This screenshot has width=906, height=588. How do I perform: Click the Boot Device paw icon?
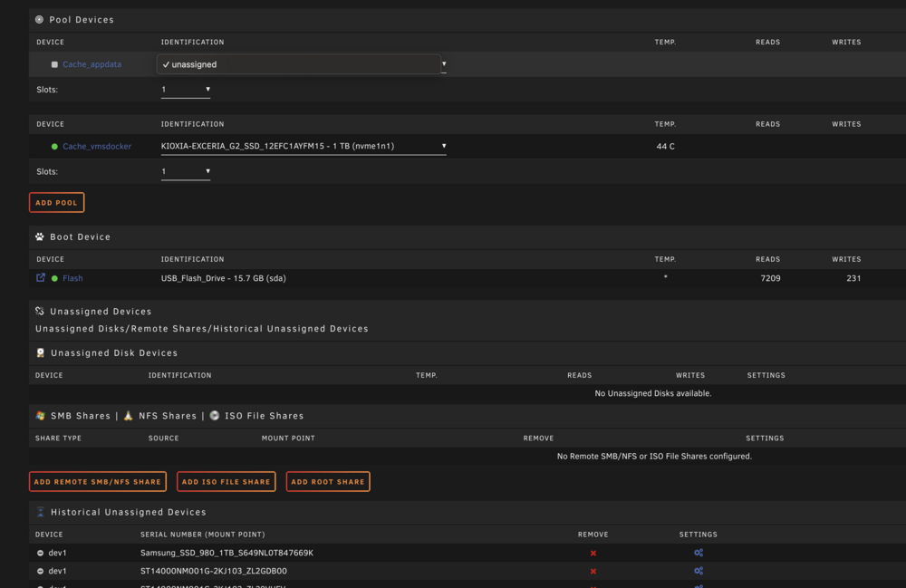pos(39,236)
